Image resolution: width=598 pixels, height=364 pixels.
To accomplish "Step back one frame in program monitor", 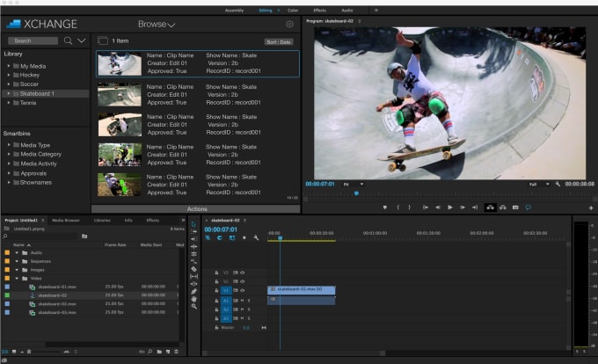I will (438, 207).
